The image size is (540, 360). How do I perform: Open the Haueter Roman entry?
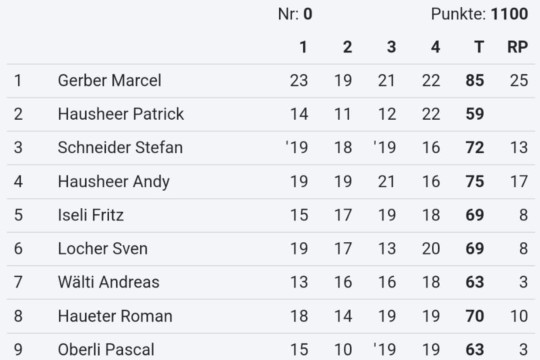point(271,316)
